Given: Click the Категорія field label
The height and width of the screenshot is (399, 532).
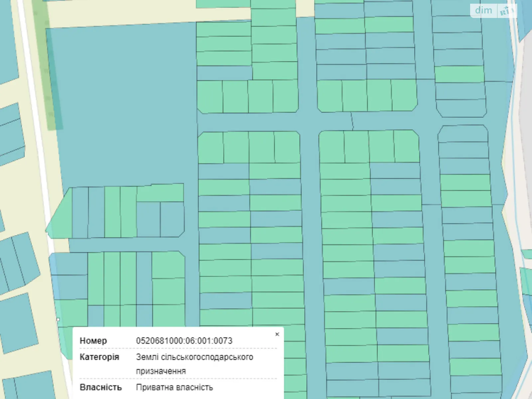Looking at the screenshot, I should coord(99,357).
